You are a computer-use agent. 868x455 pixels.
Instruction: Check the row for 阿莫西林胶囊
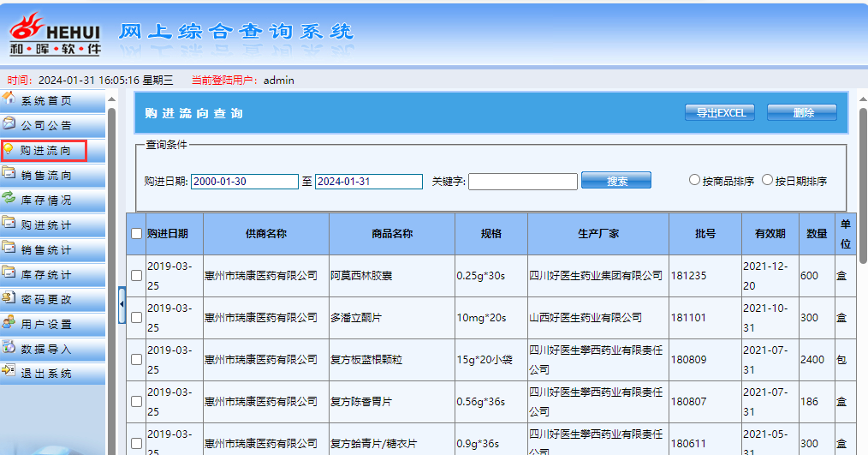tap(136, 275)
